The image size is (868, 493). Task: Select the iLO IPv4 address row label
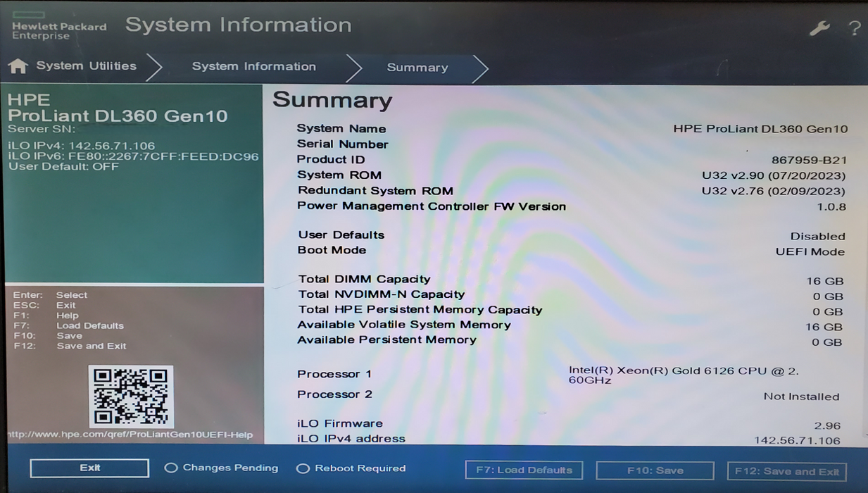[x=351, y=438]
